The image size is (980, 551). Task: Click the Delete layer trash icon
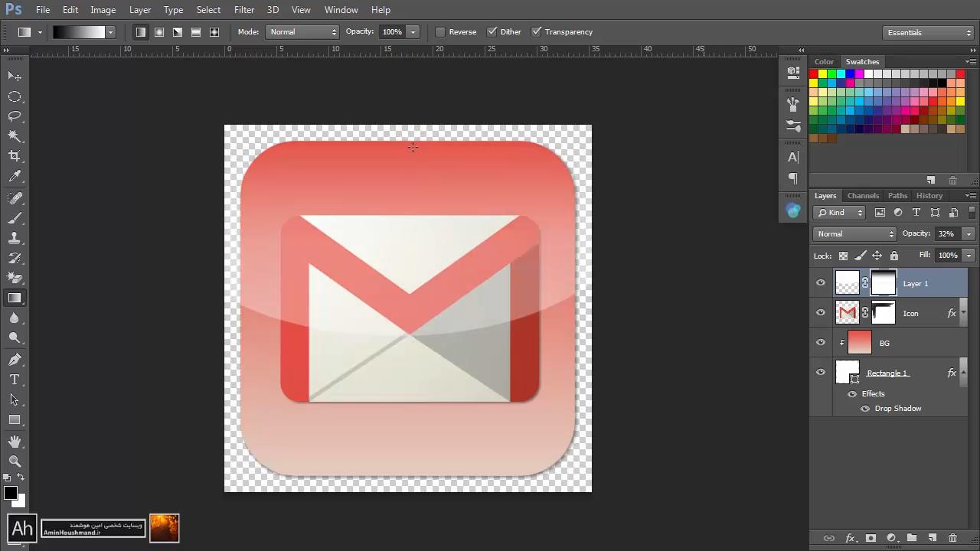click(952, 538)
